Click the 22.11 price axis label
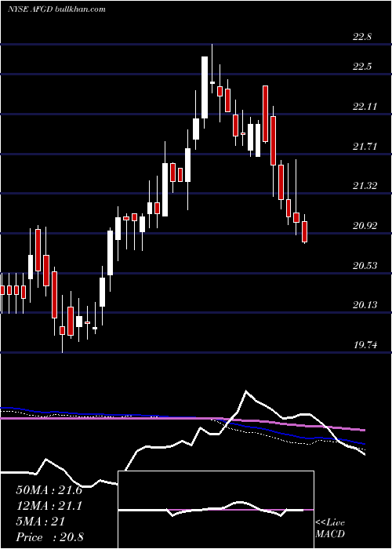Viewport: 392px width, 549px height. 365,106
